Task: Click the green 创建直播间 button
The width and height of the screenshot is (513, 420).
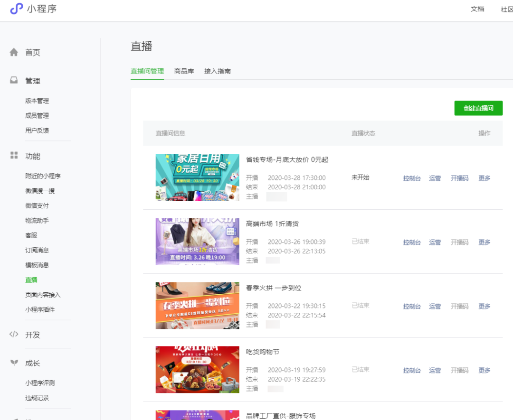Action: pos(478,108)
